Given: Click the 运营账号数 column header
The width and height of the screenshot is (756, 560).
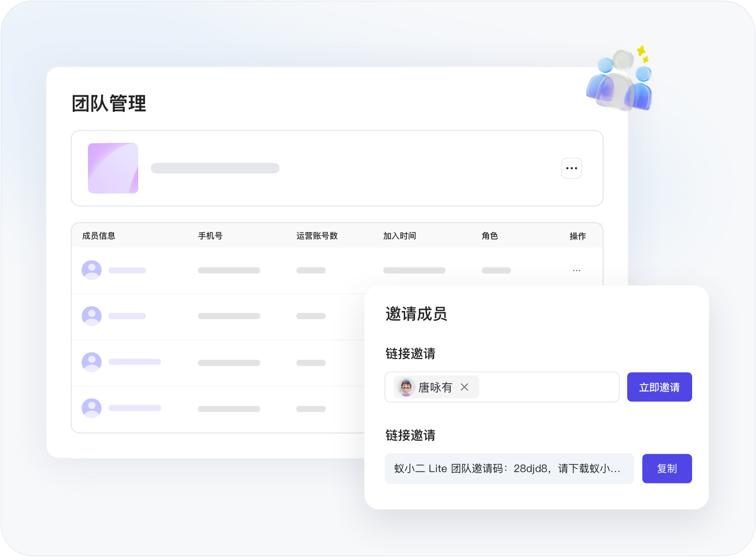Looking at the screenshot, I should (317, 236).
